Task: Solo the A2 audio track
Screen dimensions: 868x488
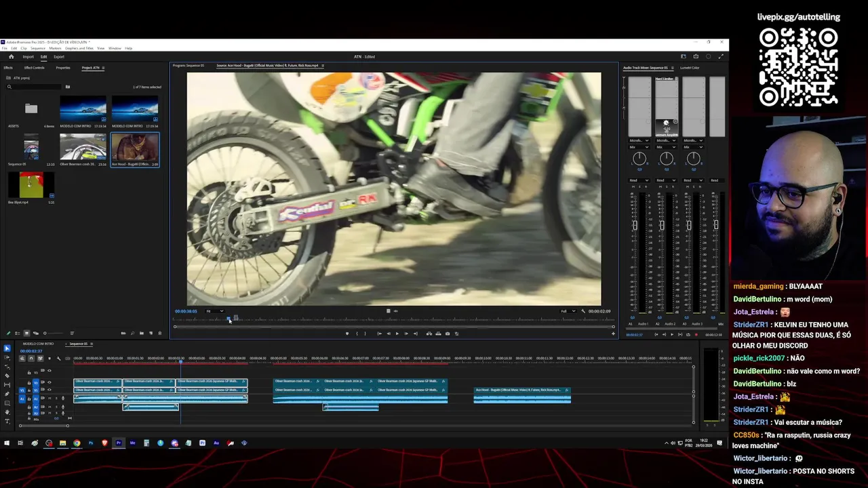Action: pyautogui.click(x=56, y=407)
